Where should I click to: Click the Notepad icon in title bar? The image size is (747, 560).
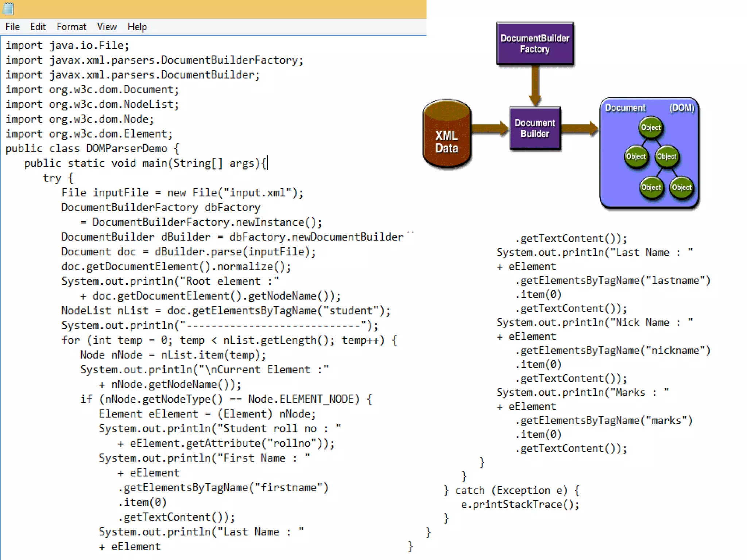(8, 8)
